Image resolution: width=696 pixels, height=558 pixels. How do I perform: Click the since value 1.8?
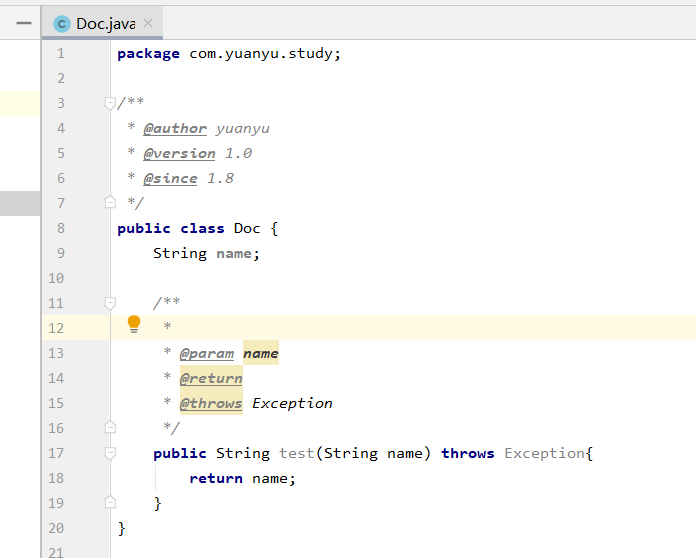click(220, 178)
